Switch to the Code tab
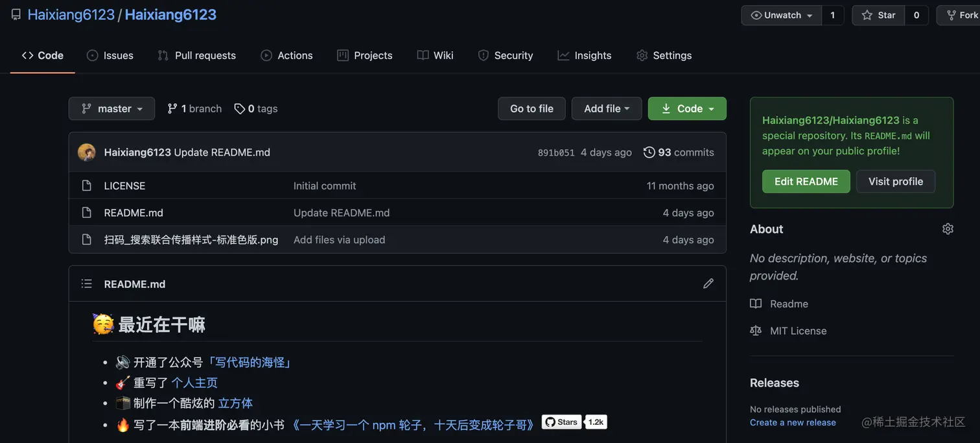The width and height of the screenshot is (980, 443). pos(43,55)
